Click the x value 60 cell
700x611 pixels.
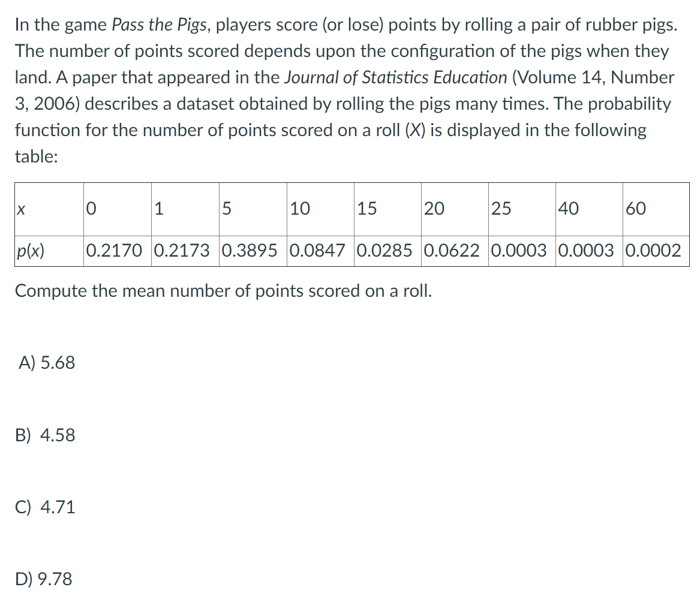(656, 209)
